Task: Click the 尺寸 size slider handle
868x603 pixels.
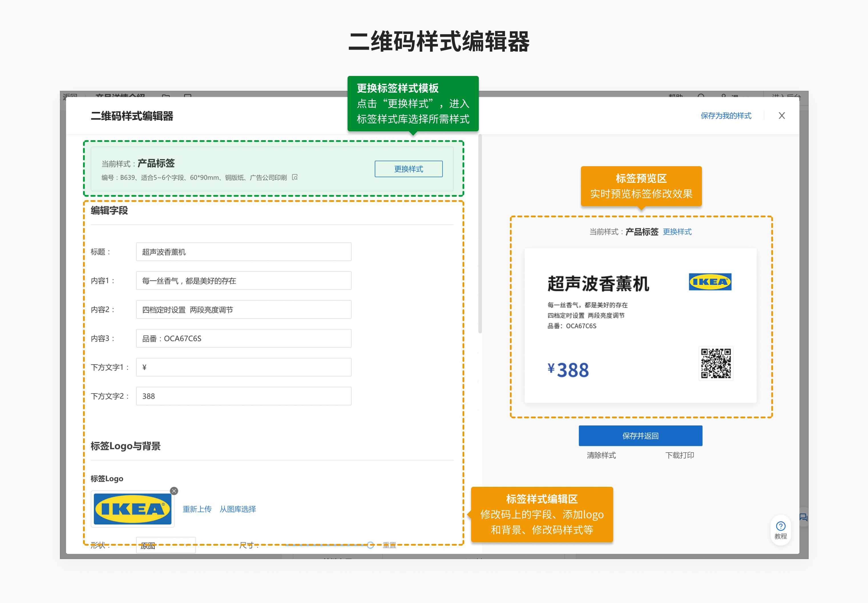Action: (370, 545)
